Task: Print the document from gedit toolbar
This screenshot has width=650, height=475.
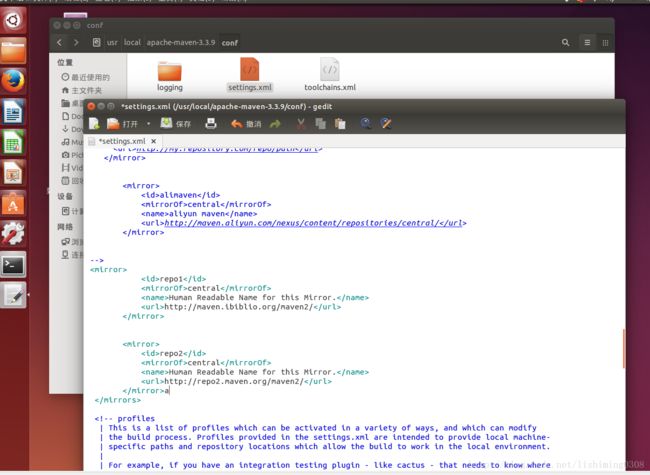Action: pos(211,124)
